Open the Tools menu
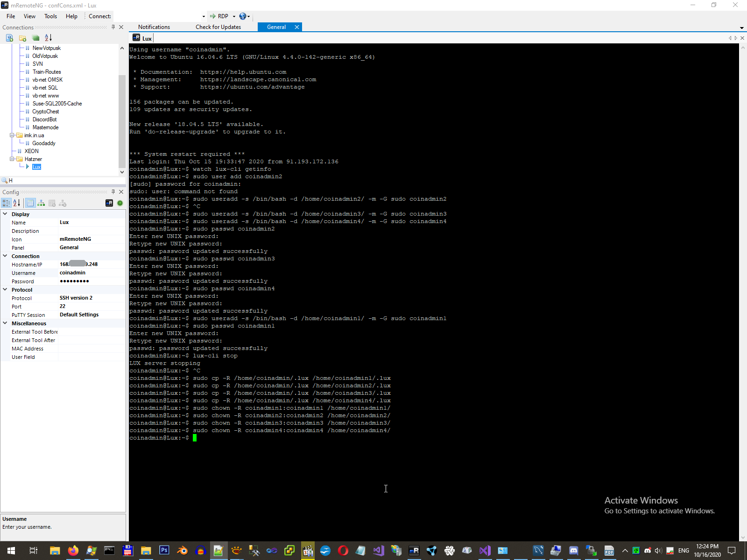Viewport: 747px width, 560px height. click(x=50, y=16)
